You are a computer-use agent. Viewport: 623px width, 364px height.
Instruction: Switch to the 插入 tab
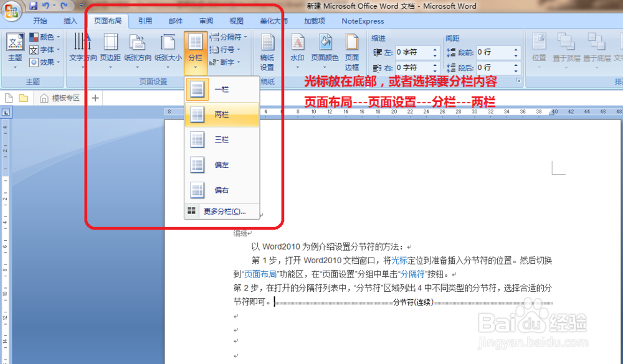point(70,21)
